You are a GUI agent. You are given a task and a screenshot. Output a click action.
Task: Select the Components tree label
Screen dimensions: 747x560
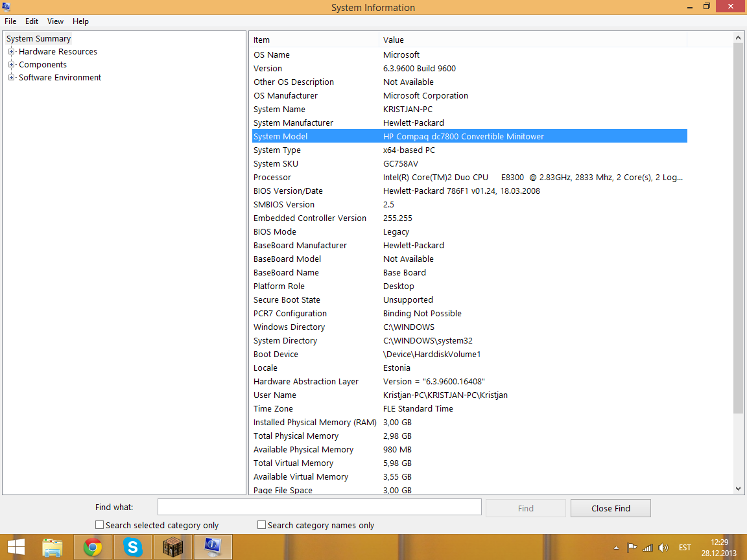[42, 64]
